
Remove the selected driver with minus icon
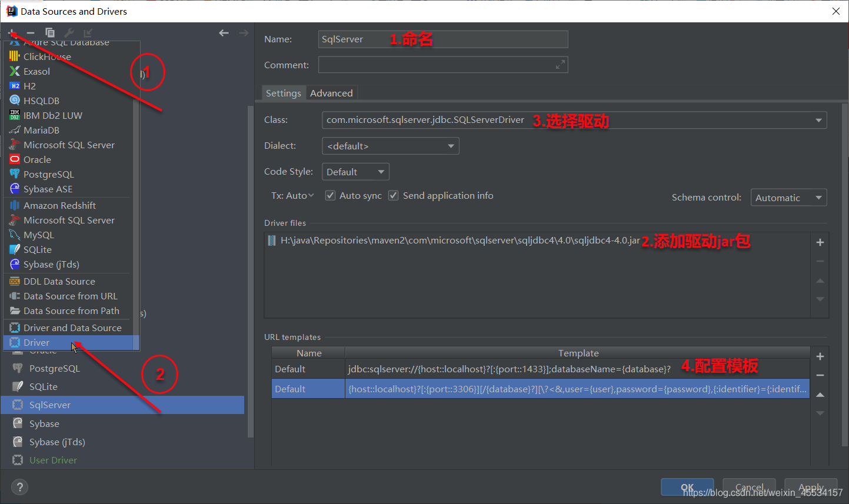point(31,33)
